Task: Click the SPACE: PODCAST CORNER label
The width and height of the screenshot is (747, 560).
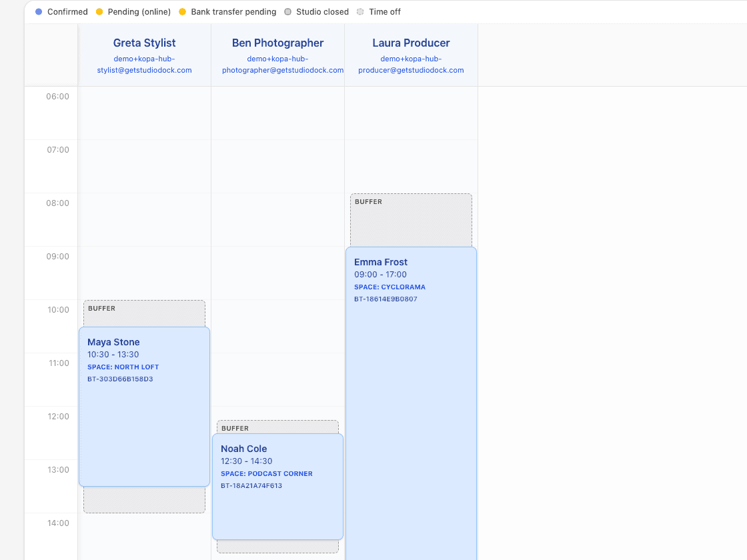Action: coord(266,473)
